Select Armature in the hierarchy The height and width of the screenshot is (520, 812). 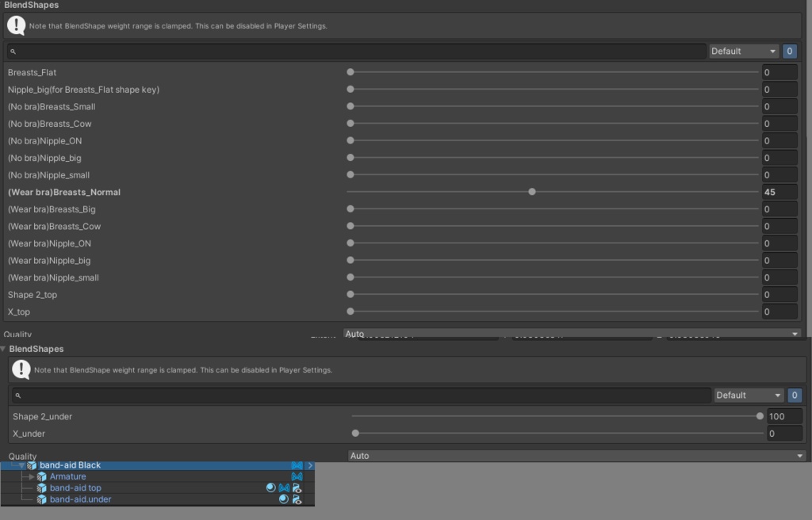68,476
